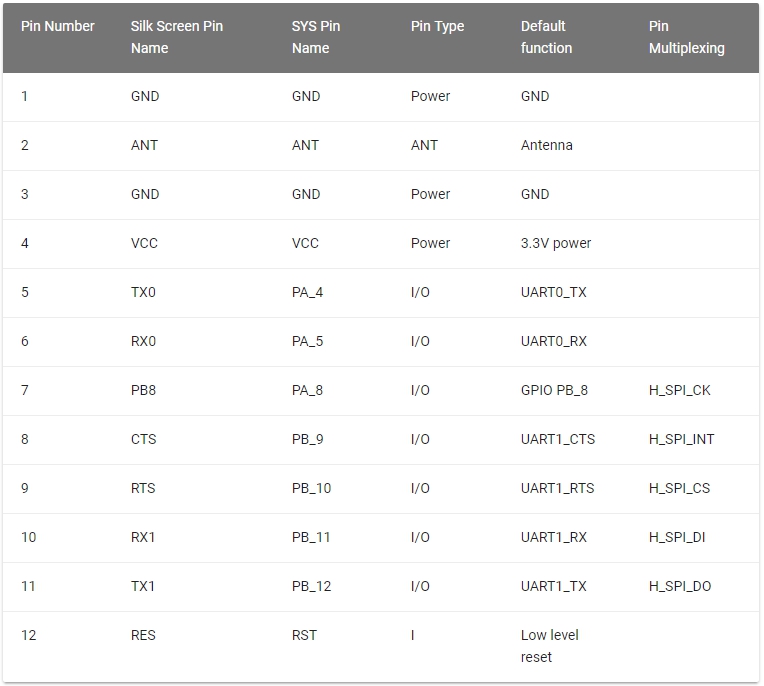Image resolution: width=764 pixels, height=686 pixels.
Task: Click the PA_4 SYS pin name
Action: click(x=307, y=292)
